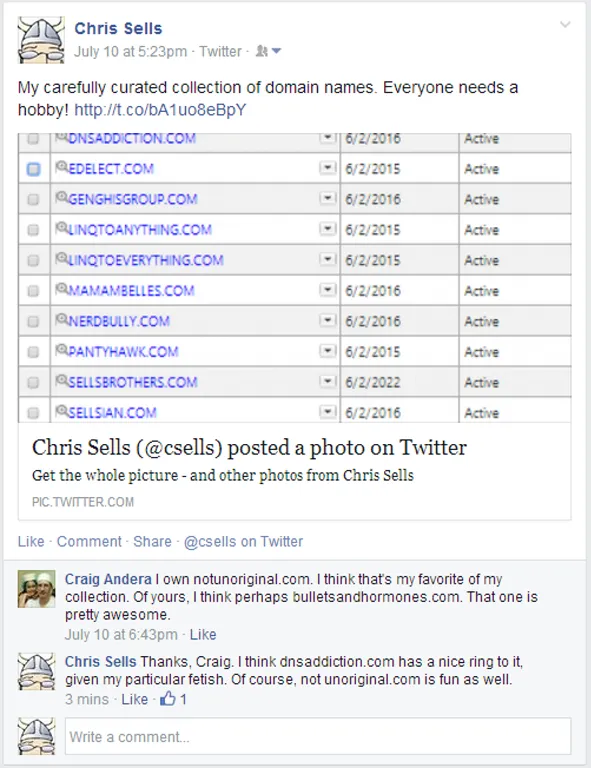Open the t.co link in post
This screenshot has width=591, height=768.
pos(160,110)
